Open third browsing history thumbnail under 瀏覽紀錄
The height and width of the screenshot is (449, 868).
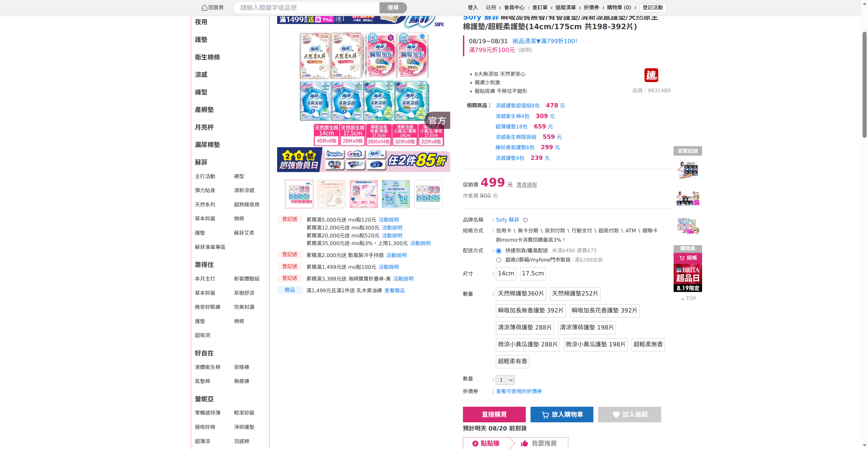pyautogui.click(x=688, y=226)
